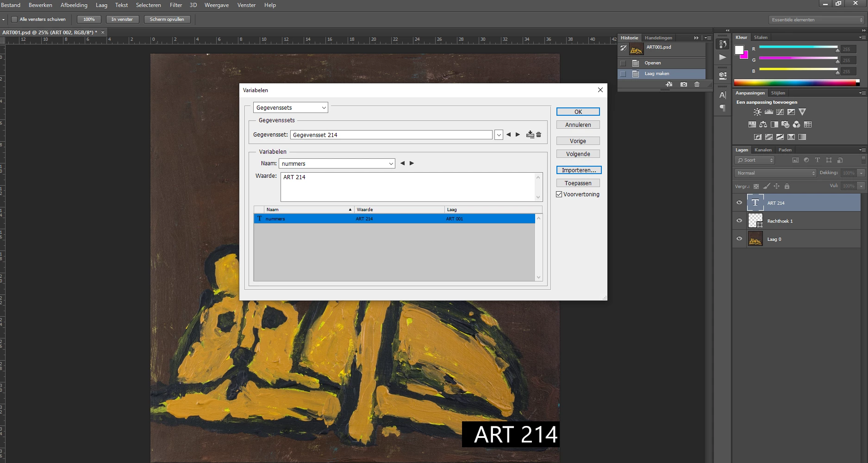This screenshot has width=868, height=463.
Task: Click the Volgende button
Action: click(578, 154)
